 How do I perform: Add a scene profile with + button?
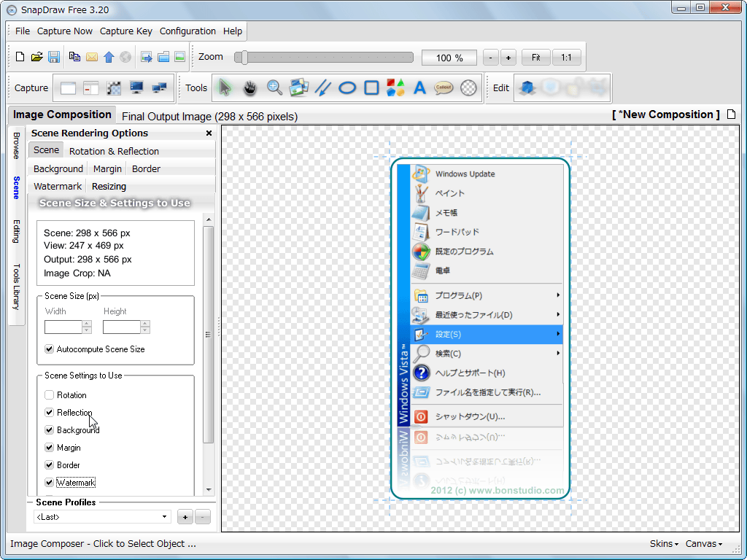click(185, 517)
